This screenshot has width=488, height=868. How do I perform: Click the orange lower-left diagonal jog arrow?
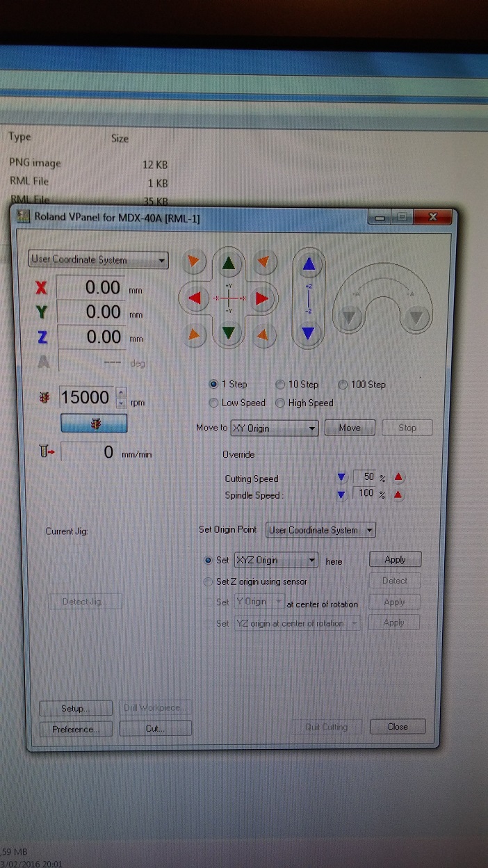click(195, 335)
